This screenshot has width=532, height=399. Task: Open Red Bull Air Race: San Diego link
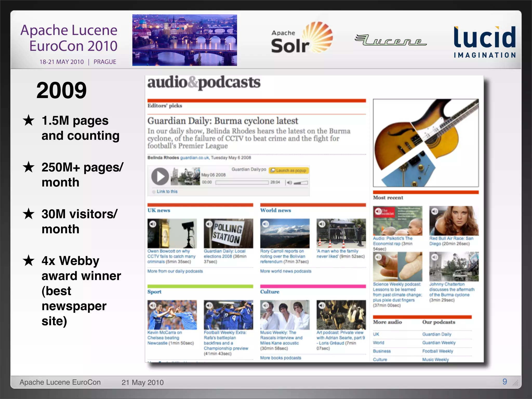click(451, 241)
